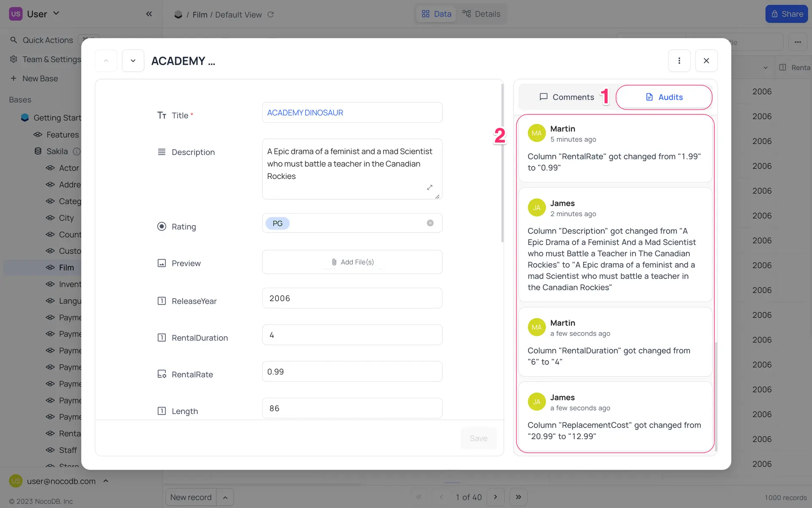Go to the next page of records
812x508 pixels.
(x=496, y=497)
